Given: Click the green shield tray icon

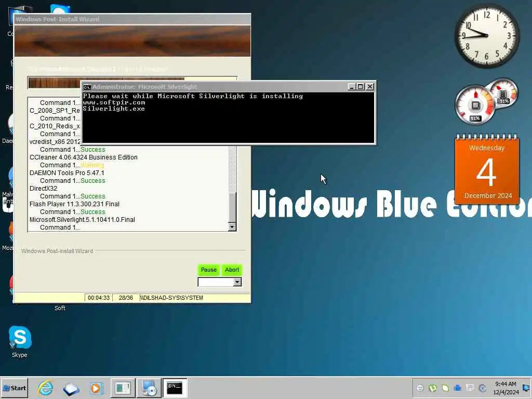Looking at the screenshot, I should (x=445, y=388).
